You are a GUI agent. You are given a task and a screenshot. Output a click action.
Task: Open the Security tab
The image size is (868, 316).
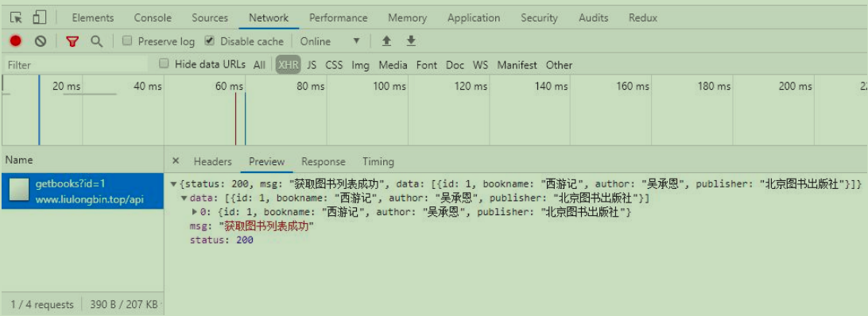click(539, 17)
